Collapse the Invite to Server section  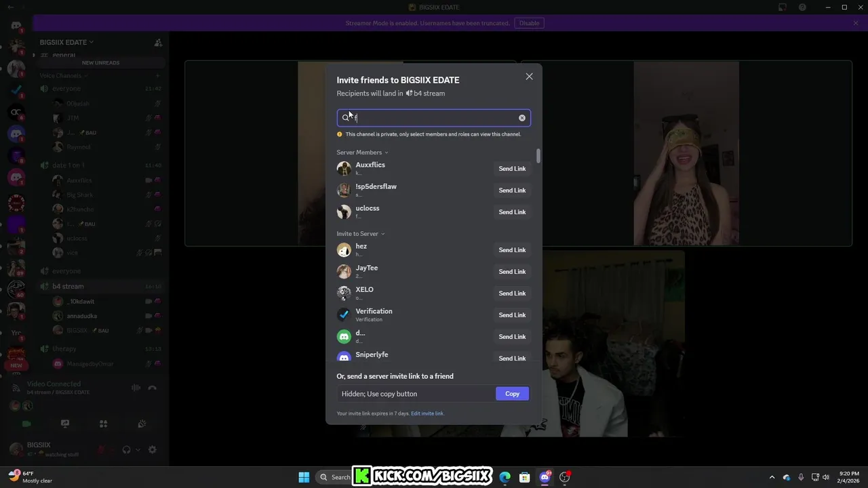click(x=361, y=234)
